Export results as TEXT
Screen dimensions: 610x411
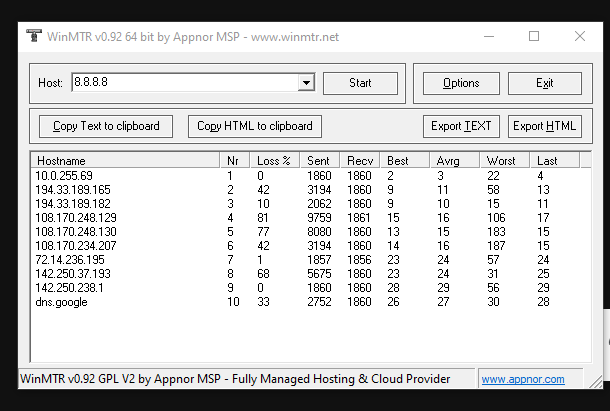(x=461, y=126)
